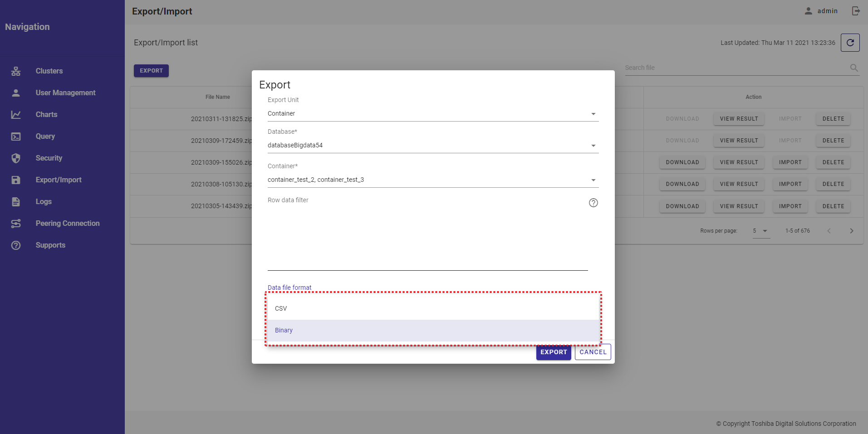Open Peering Connection page
The width and height of the screenshot is (868, 434).
[x=68, y=223]
